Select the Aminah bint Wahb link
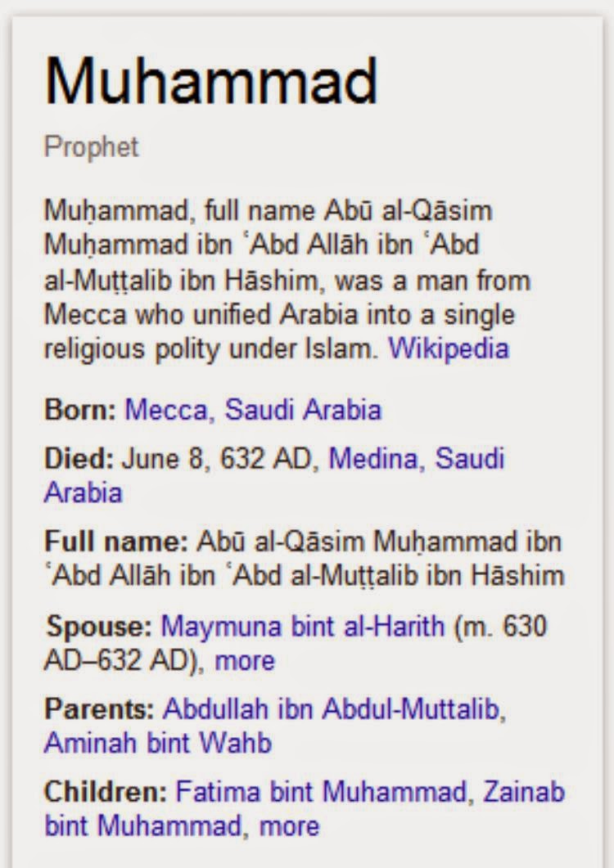Image resolution: width=614 pixels, height=868 pixels. click(x=157, y=743)
